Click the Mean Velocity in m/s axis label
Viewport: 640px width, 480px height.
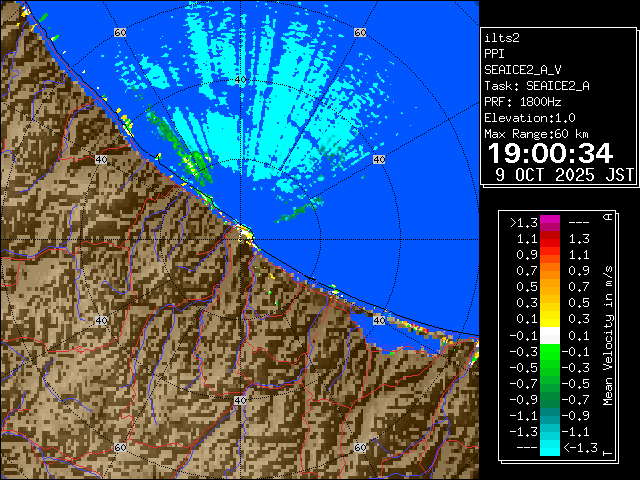[x=608, y=335]
